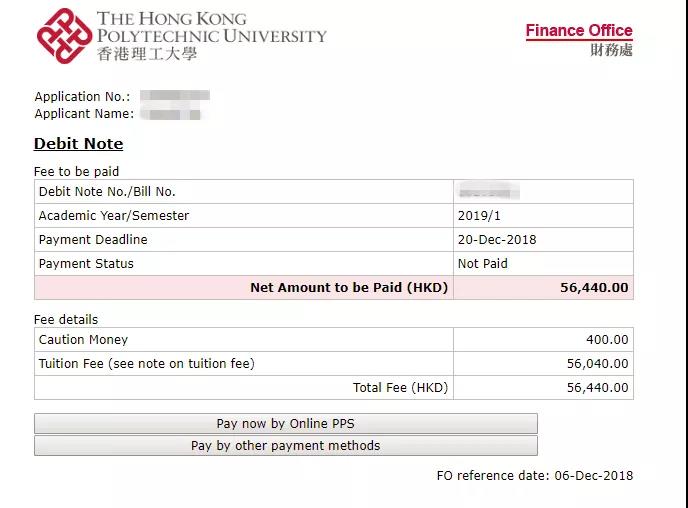Screen dimensions: 688x508
Task: Click the Tuition Fee row label
Action: click(147, 364)
